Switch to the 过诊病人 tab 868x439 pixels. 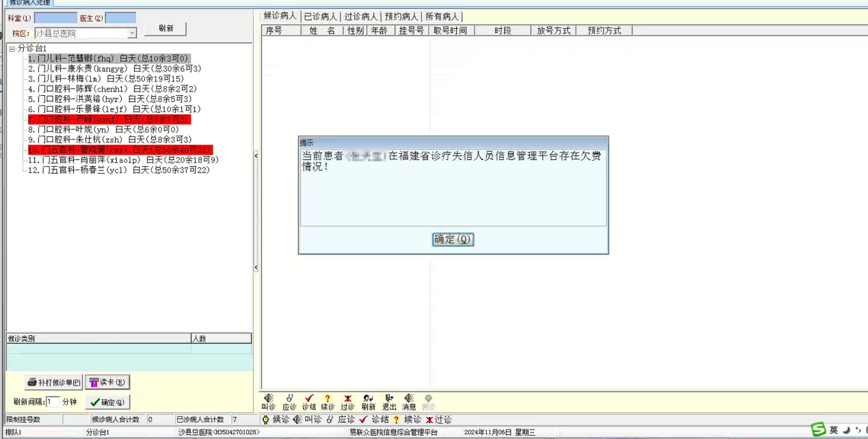point(361,16)
